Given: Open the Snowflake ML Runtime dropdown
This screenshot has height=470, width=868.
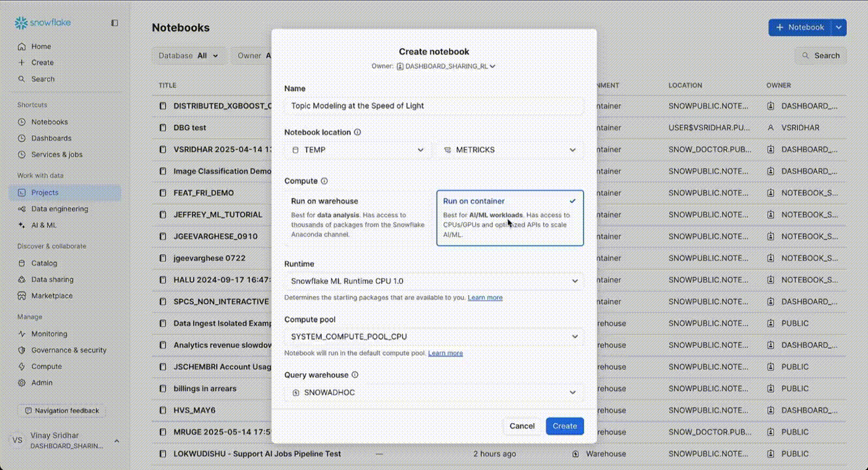Looking at the screenshot, I should (433, 281).
